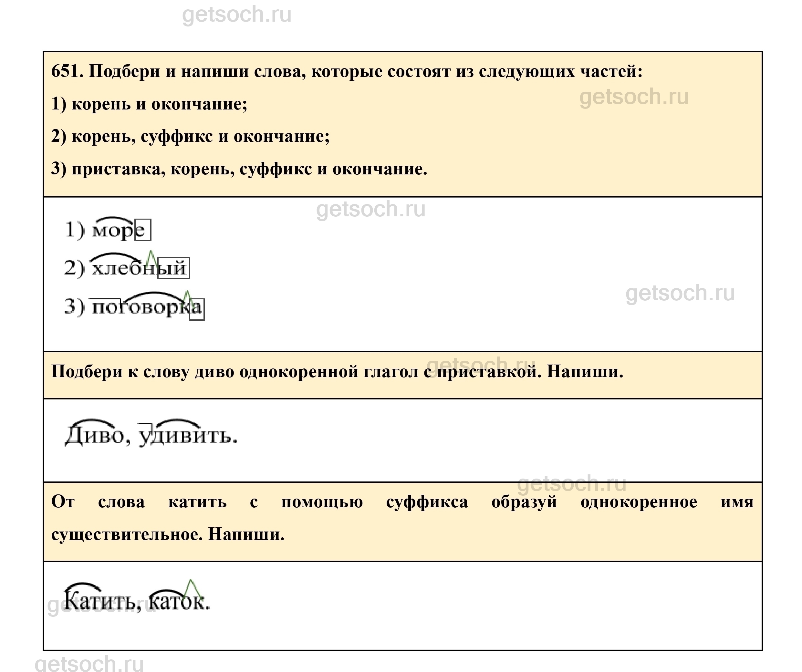Click the getsoch.ru watermark at top
802x672 pixels.
pos(237,15)
